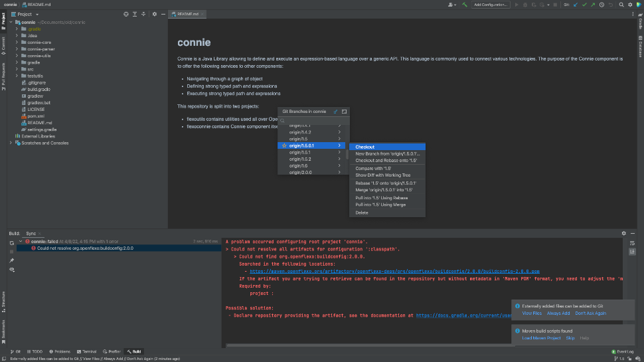Screen dimensions: 644x362
Task: Click Load Maven Project link
Action: pos(541,338)
